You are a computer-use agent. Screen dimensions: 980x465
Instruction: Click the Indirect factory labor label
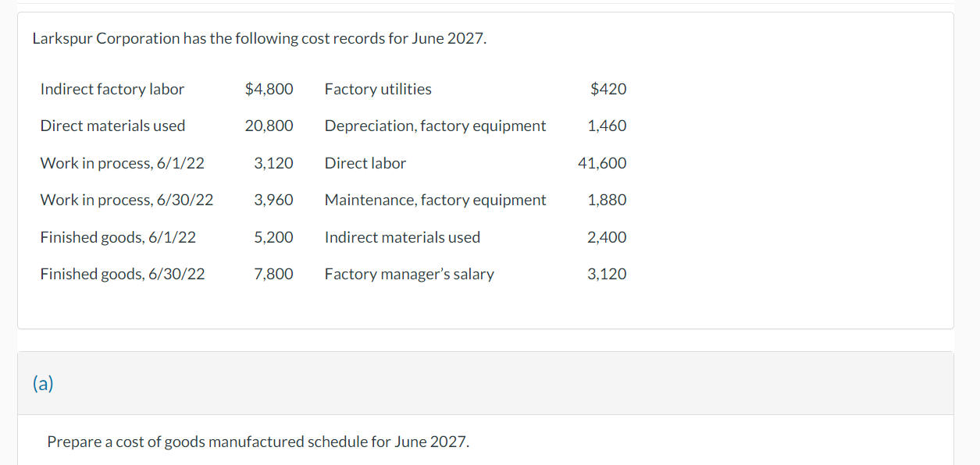click(112, 89)
